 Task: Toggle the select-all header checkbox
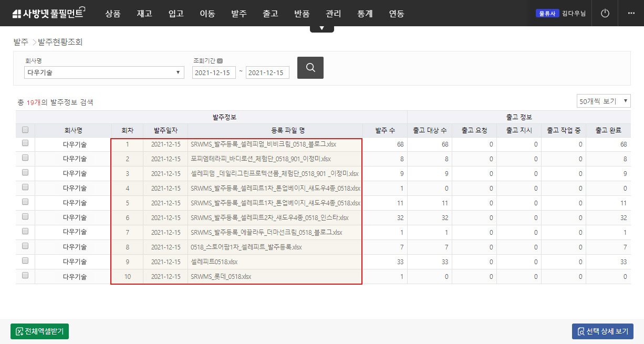coord(25,130)
